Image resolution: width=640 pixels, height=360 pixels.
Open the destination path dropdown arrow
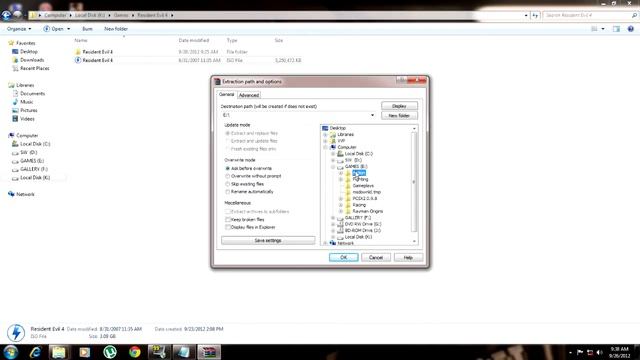point(372,116)
